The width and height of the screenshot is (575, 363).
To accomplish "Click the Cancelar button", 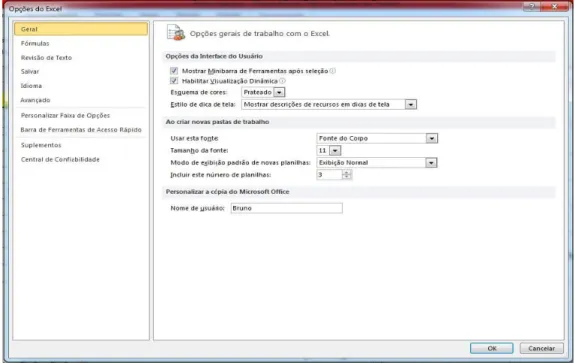I will pyautogui.click(x=541, y=348).
